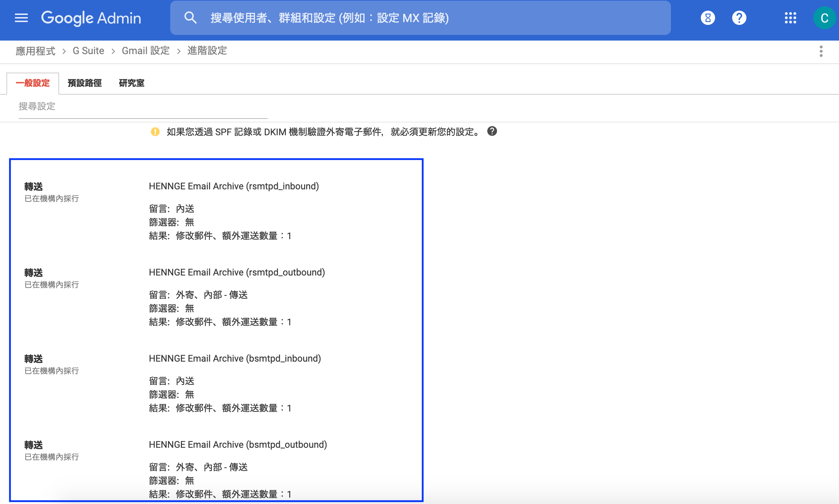
Task: Open the account avatar C
Action: (x=824, y=18)
